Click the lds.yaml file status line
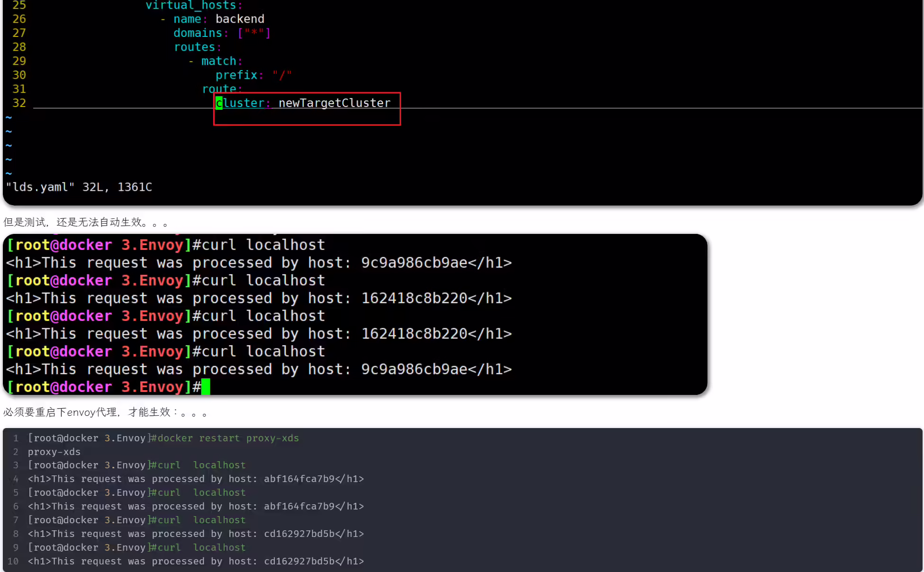 click(79, 187)
